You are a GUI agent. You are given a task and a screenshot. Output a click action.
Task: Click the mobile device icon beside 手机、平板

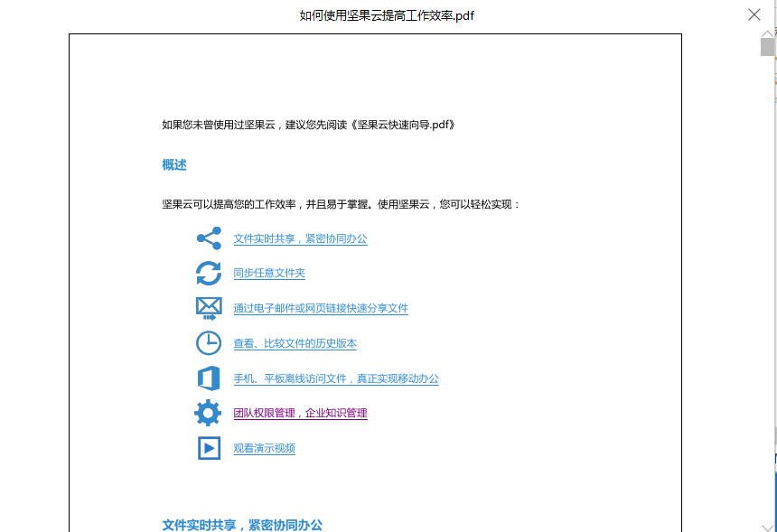(209, 378)
